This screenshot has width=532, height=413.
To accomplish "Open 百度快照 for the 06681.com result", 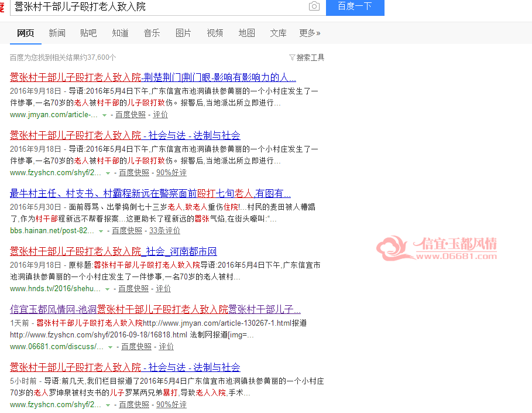I will click(x=136, y=347).
